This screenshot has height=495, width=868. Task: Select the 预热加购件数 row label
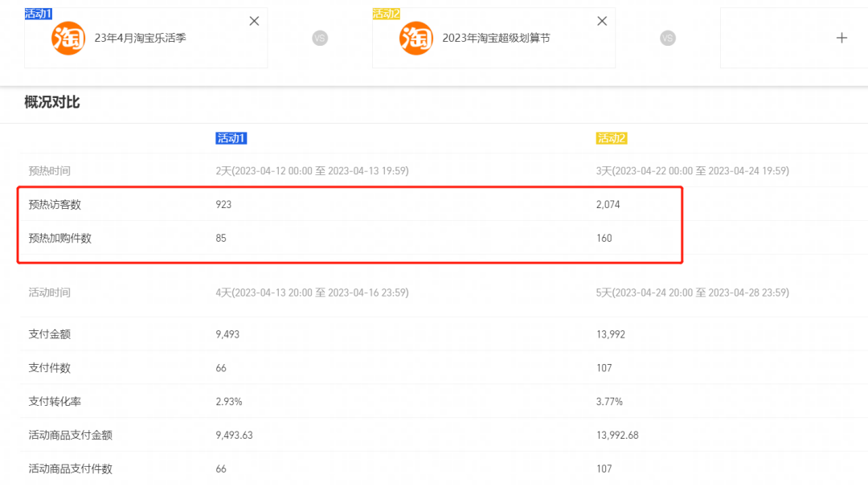60,238
